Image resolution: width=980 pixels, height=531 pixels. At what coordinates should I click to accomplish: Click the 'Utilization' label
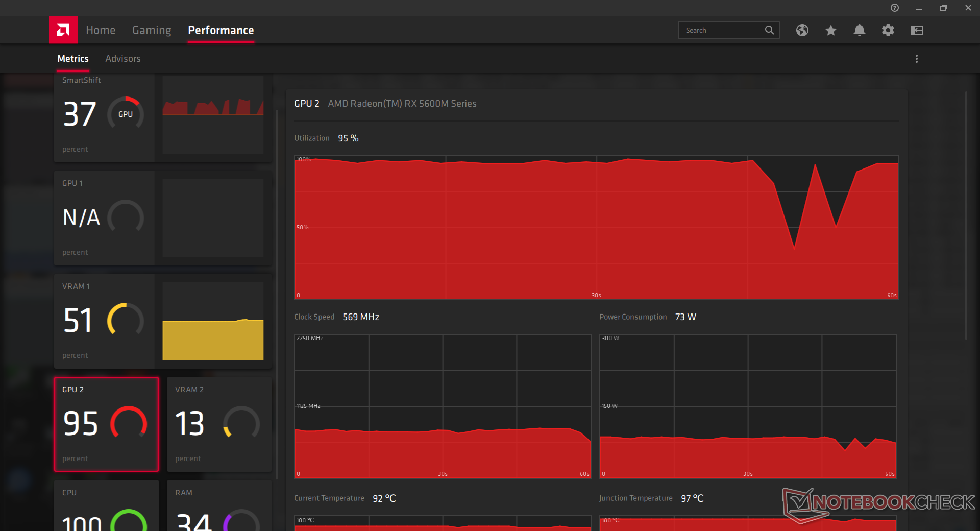pos(312,138)
